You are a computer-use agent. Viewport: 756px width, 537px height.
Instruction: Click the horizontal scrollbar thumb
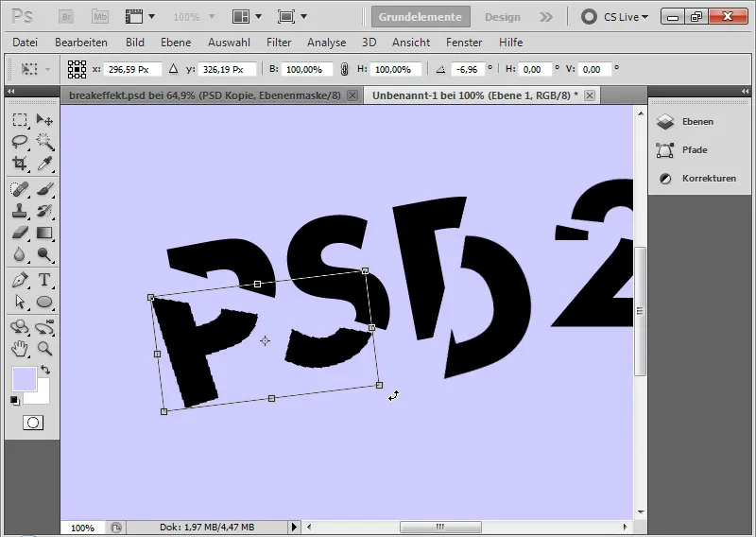click(x=440, y=527)
